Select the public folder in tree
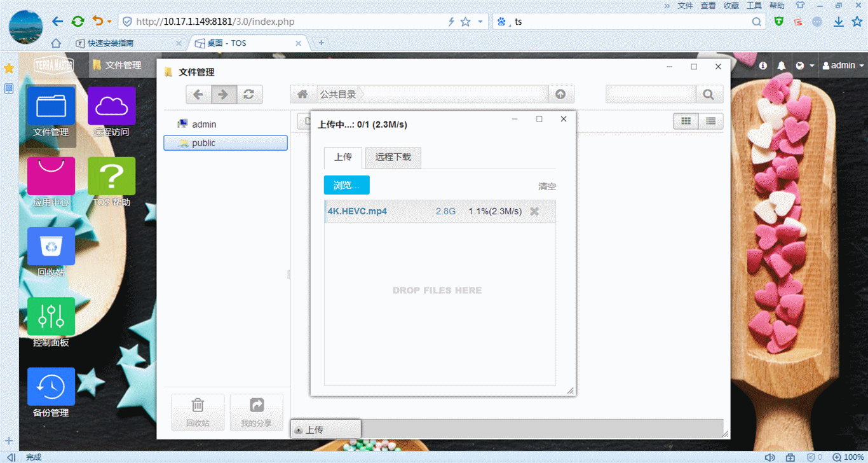Image resolution: width=868 pixels, height=463 pixels. [226, 143]
